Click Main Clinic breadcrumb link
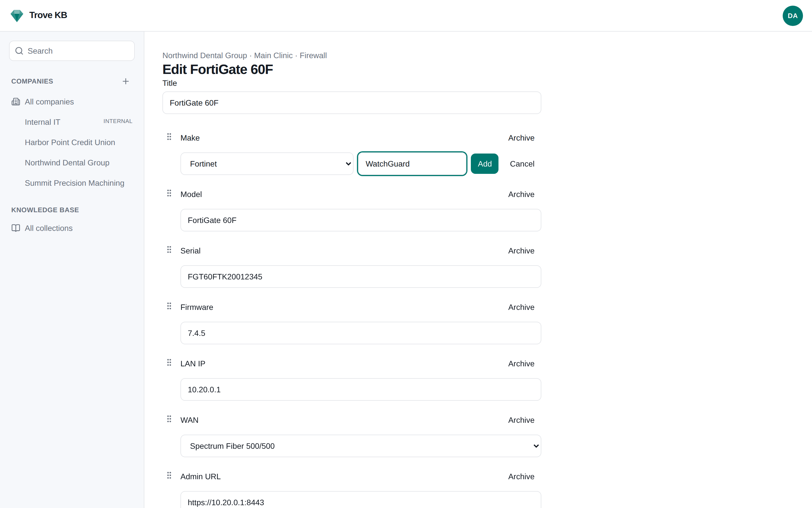Image resolution: width=812 pixels, height=508 pixels. tap(273, 55)
